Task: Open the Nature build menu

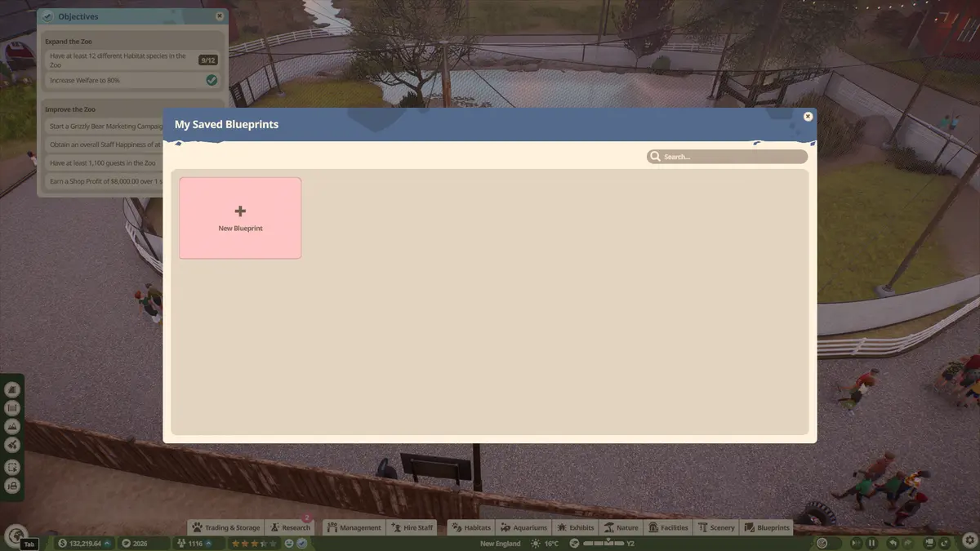Action: click(621, 527)
